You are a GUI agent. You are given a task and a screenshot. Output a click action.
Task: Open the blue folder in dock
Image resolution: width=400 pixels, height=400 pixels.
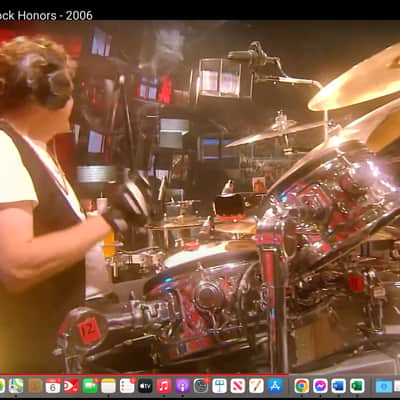tap(384, 386)
